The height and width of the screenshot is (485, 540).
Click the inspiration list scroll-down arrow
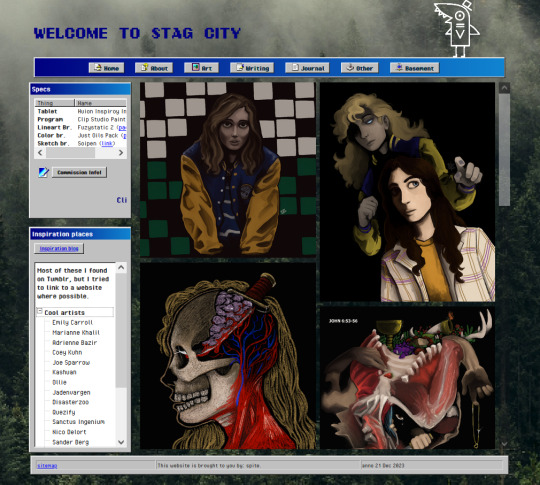121,442
